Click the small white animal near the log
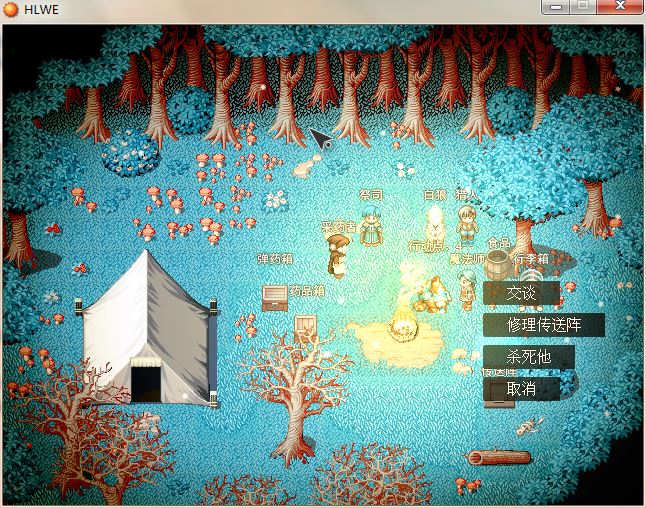This screenshot has width=646, height=508. click(x=530, y=426)
